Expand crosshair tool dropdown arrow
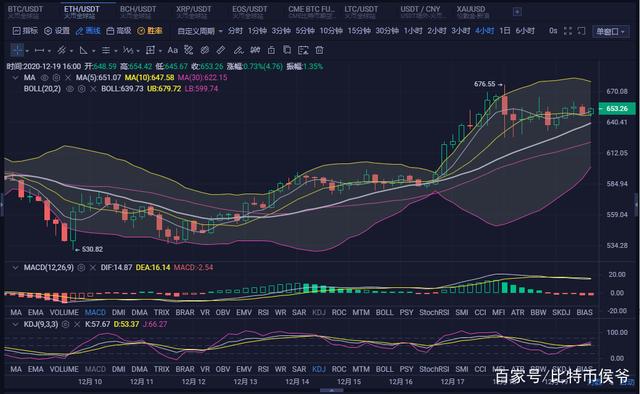640x394 pixels. pyautogui.click(x=27, y=51)
